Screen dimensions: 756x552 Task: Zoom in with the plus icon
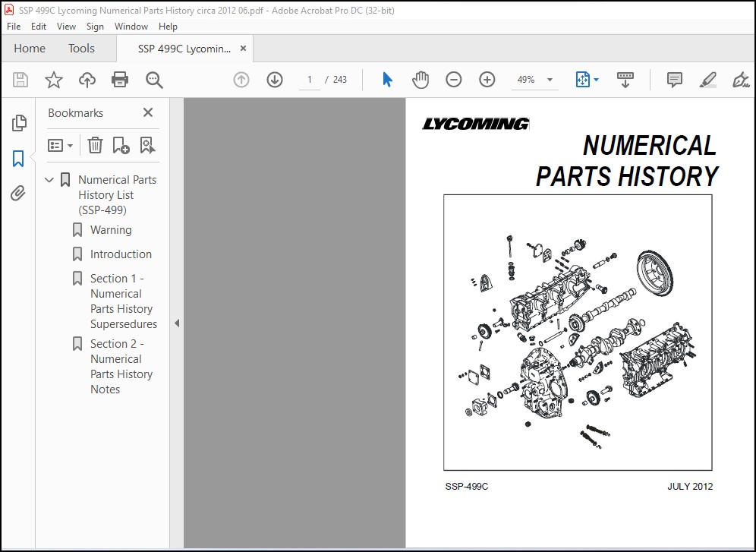[487, 80]
